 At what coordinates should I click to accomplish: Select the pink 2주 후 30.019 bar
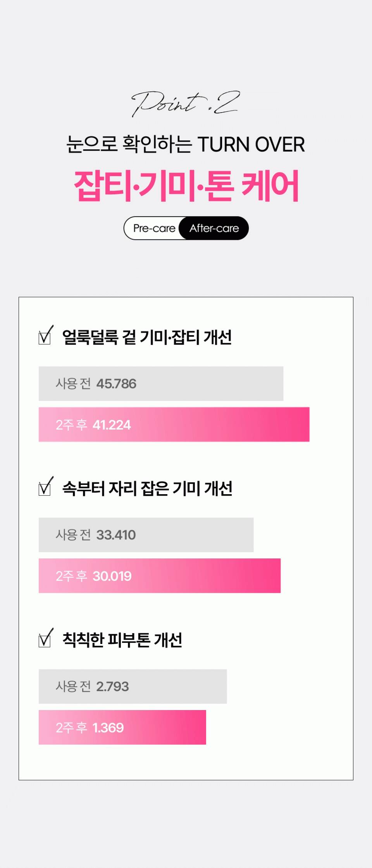160,576
